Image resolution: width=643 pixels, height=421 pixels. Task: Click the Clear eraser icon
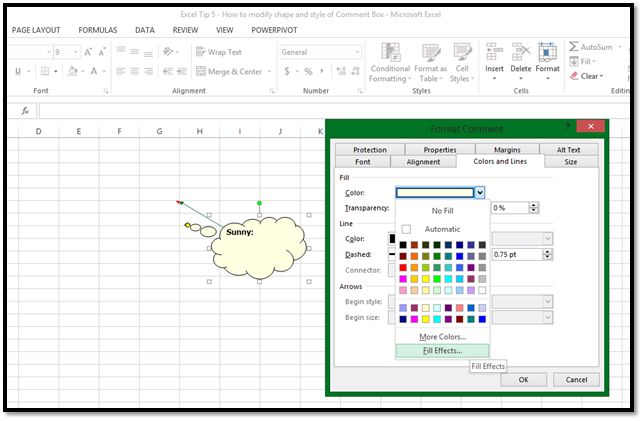click(x=574, y=76)
